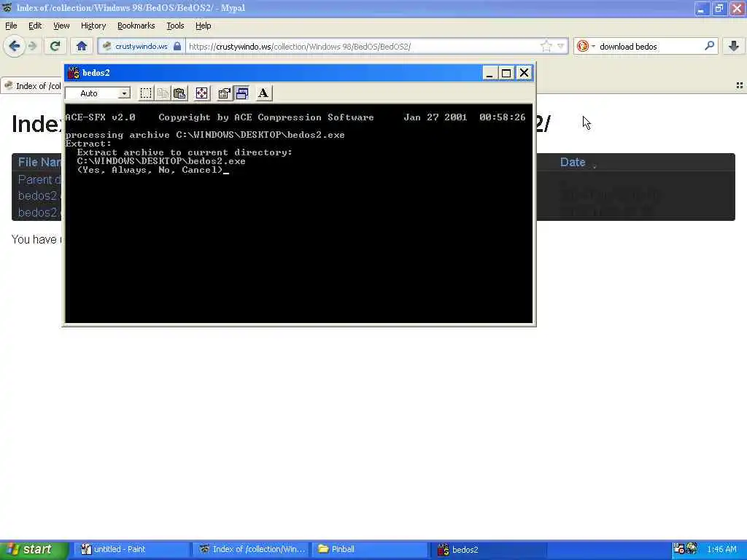Screen dimensions: 747x560
Task: Click the Font 'A' icon in bedos2 toolbar
Action: coord(263,93)
